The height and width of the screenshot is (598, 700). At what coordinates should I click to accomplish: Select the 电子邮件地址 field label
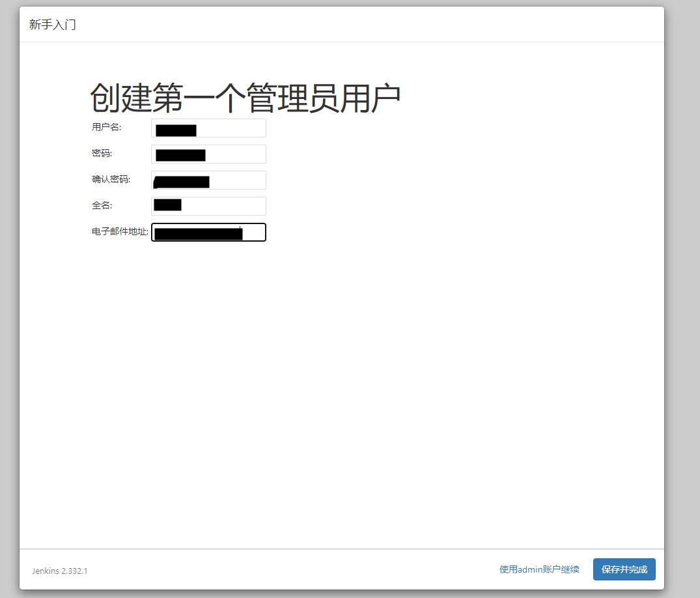119,231
